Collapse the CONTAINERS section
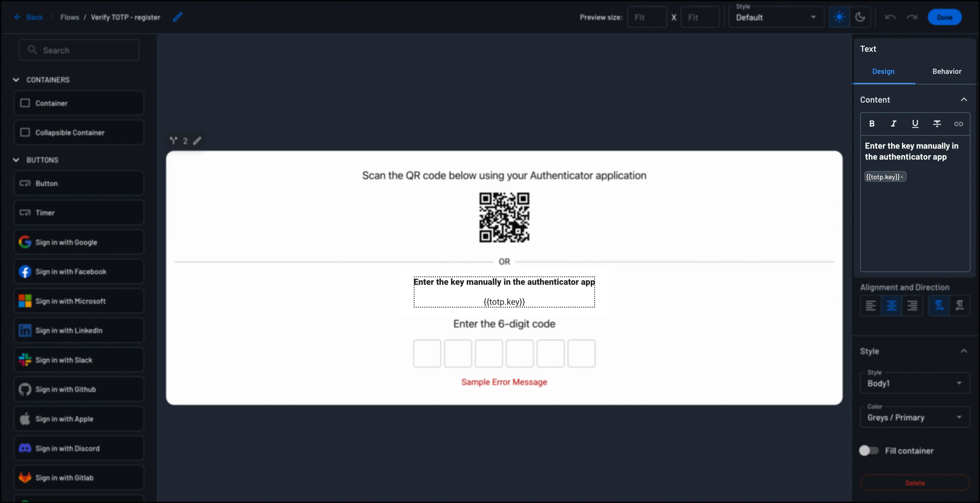This screenshot has width=980, height=503. point(16,80)
